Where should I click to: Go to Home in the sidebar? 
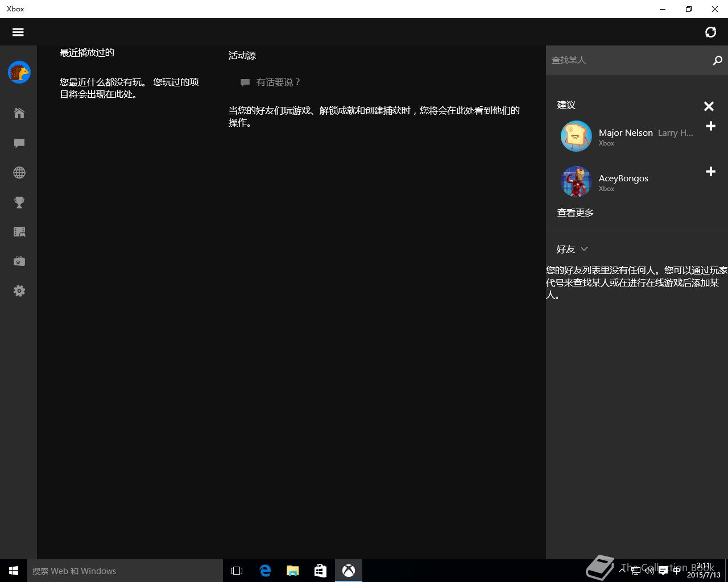pos(19,113)
